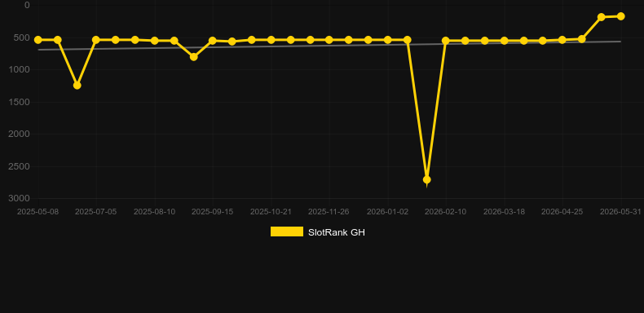
Task: Click the 2025-07-05 date axis label
Action: tap(96, 212)
